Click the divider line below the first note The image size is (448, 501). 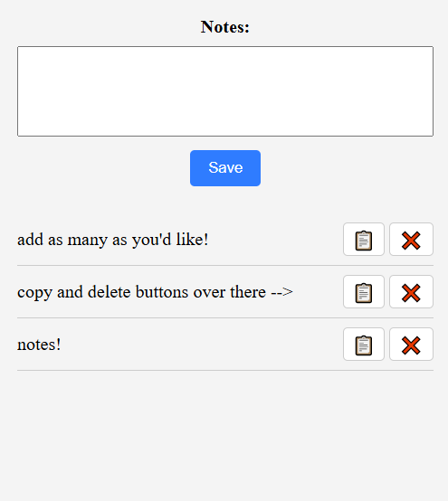225,265
